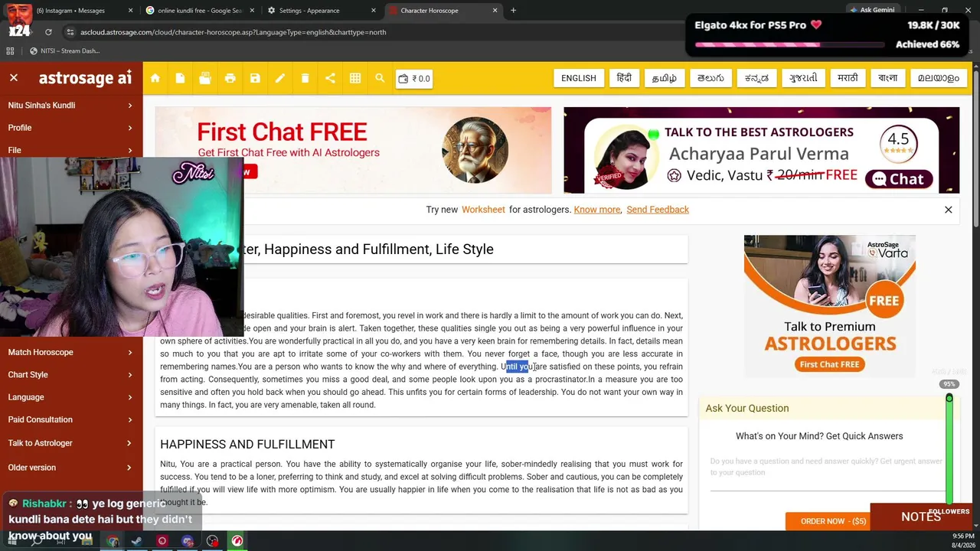Screen dimensions: 980x551
Task: Close the Character Horoscope tab
Action: click(x=495, y=11)
